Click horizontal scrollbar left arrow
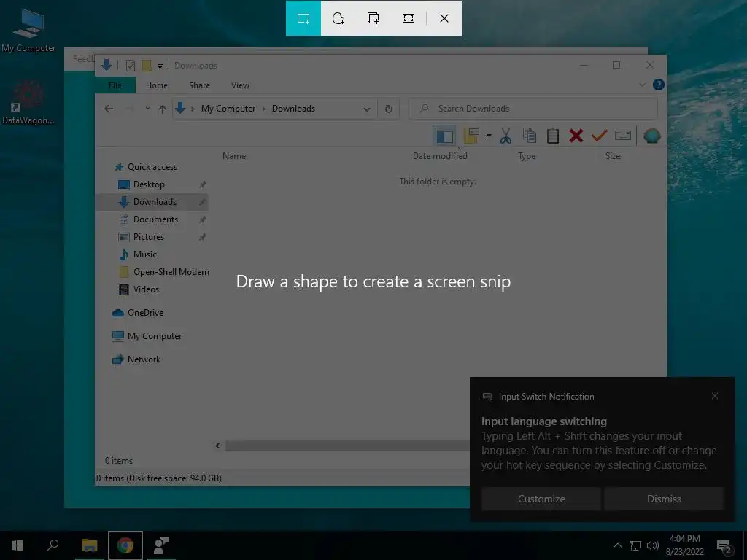 pos(217,446)
